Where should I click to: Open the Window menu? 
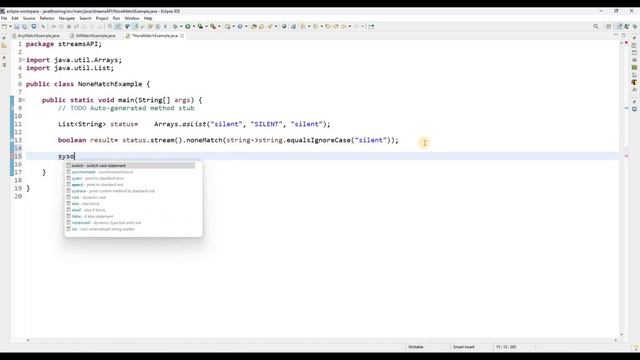tap(132, 18)
